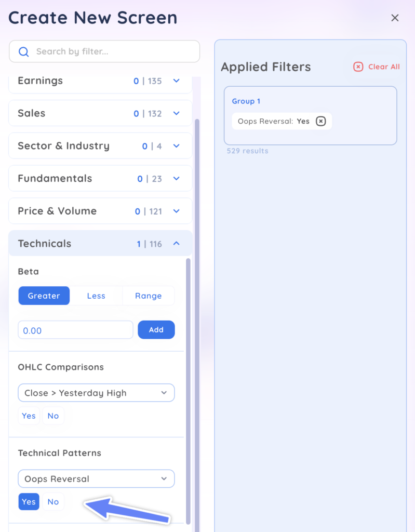Switch Beta comparison to Less
The width and height of the screenshot is (415, 532).
coord(96,296)
